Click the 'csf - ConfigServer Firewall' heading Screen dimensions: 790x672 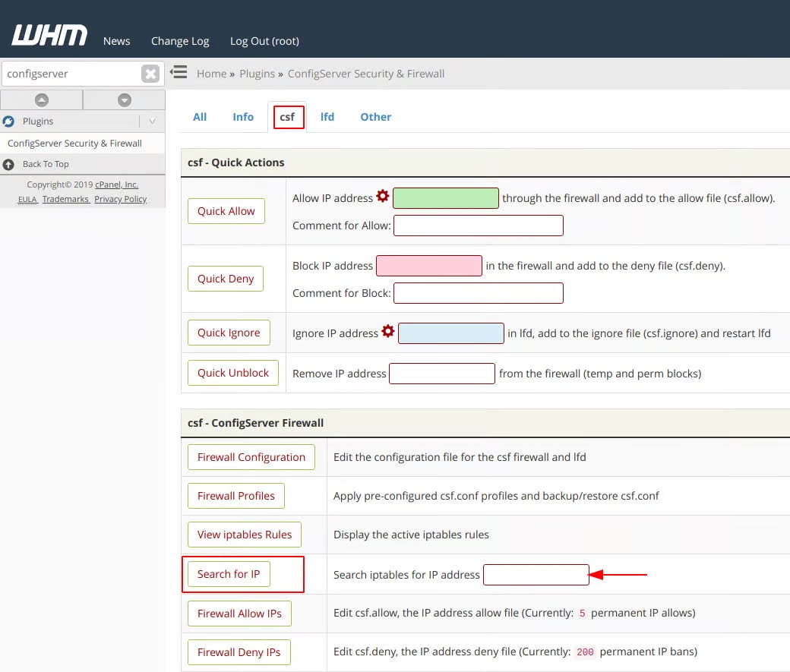255,423
